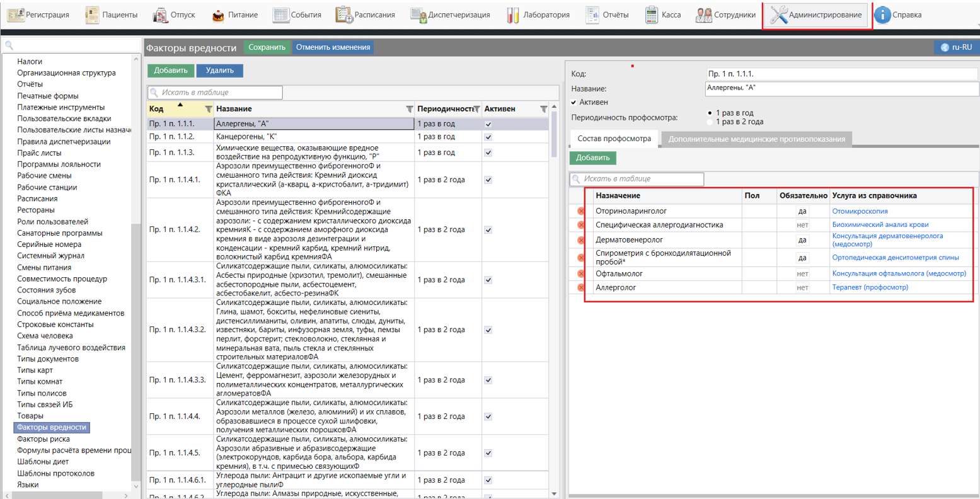This screenshot has height=499, width=980.
Task: Switch to Дополнительные медицинские противопоказания tab
Action: pyautogui.click(x=756, y=139)
